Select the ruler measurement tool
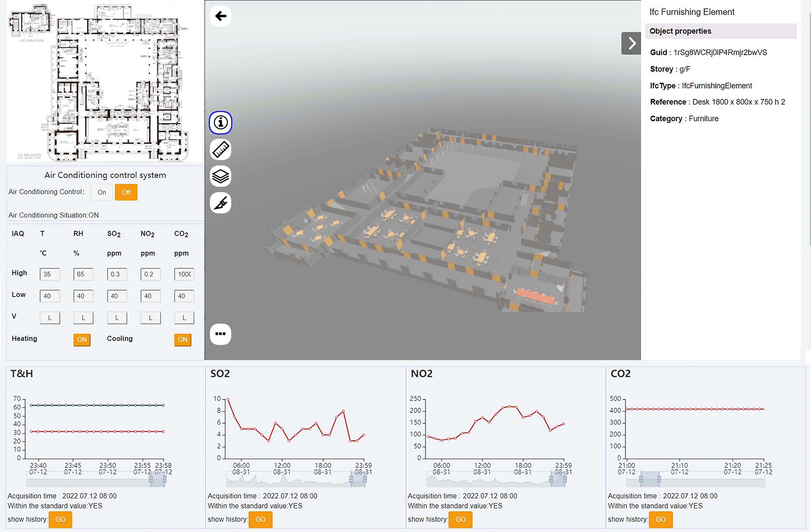This screenshot has width=811, height=532. tap(220, 149)
